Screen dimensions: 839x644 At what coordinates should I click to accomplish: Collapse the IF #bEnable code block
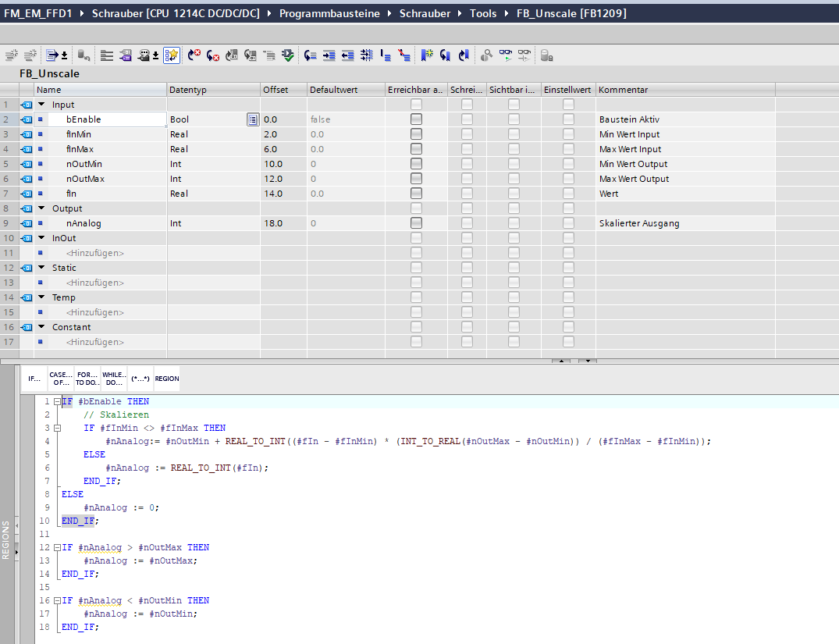click(x=57, y=402)
